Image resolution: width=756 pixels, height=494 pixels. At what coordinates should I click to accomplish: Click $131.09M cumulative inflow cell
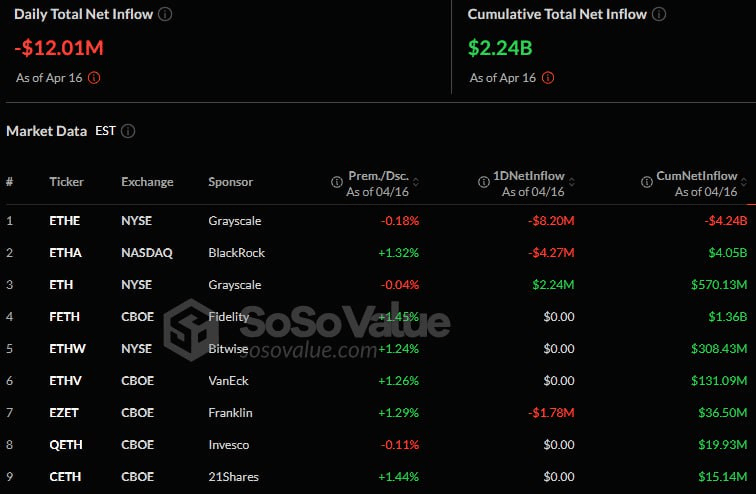[719, 381]
